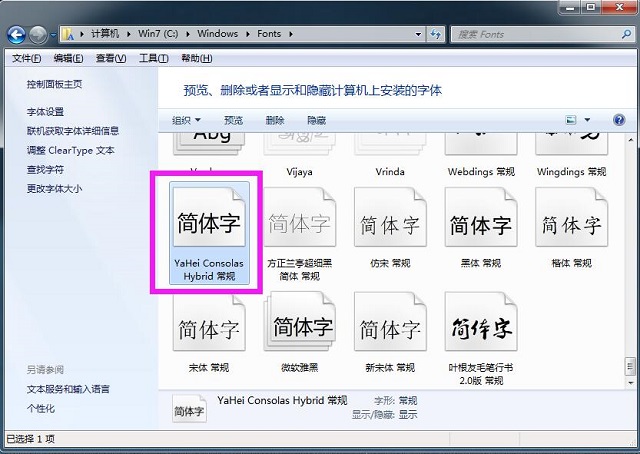
Task: Open the recent pages dropdown beside Forward
Action: (x=53, y=36)
